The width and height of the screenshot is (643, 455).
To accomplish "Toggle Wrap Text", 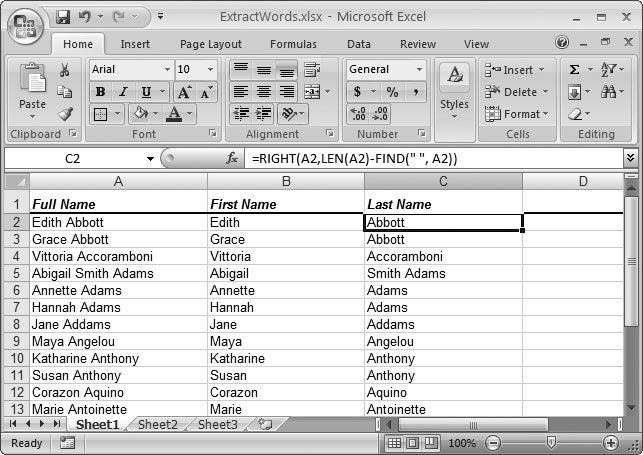I will (312, 70).
